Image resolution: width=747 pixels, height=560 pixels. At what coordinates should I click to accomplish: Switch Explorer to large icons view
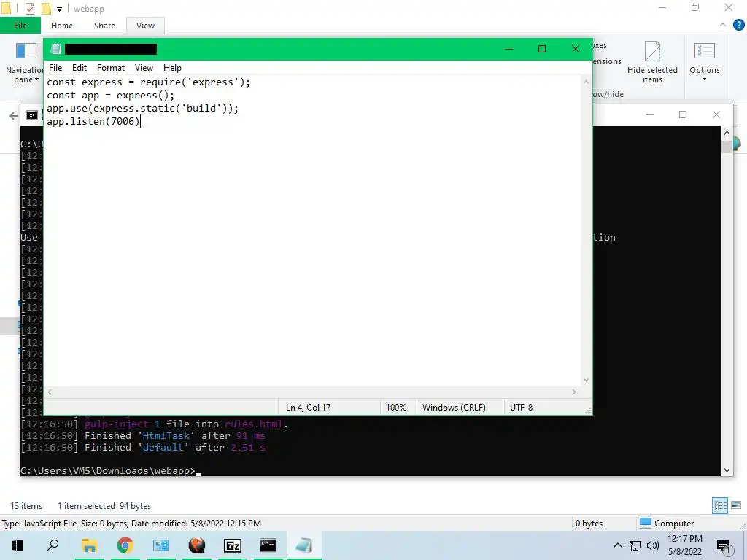point(736,505)
